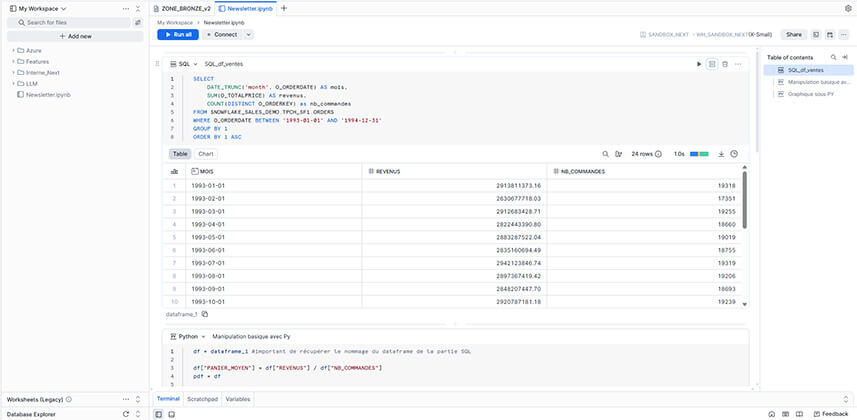Open new tab with plus icon

[x=284, y=8]
